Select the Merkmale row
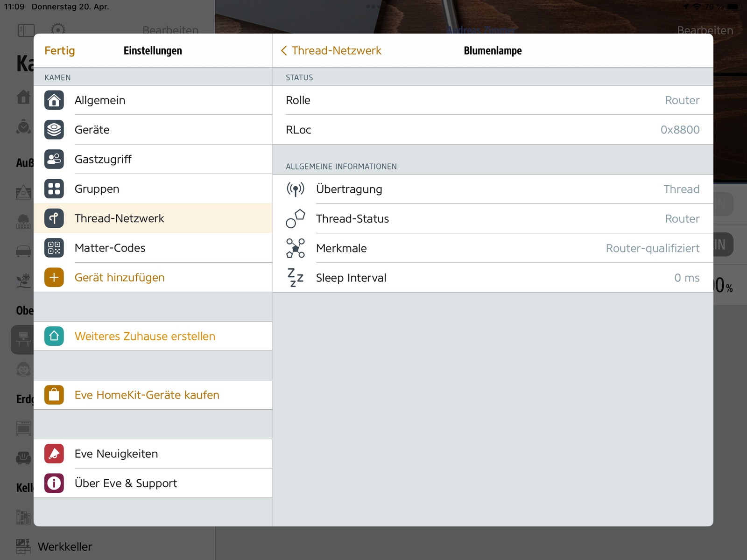Viewport: 747px width, 560px height. click(x=493, y=248)
